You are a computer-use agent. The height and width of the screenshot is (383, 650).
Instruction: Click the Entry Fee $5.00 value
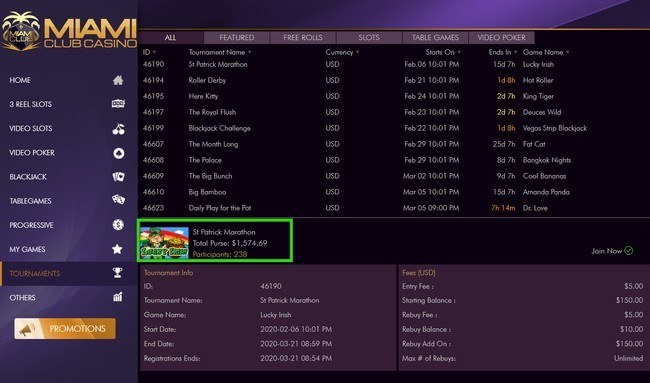pos(634,286)
